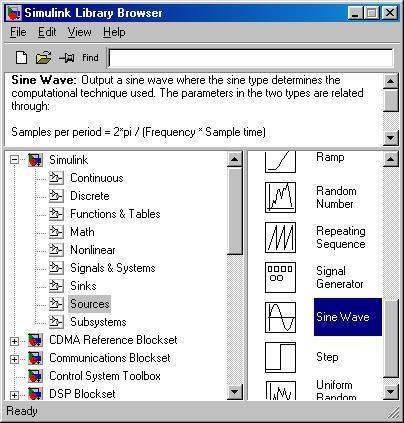The image size is (404, 423).
Task: Click the Open folder icon in toolbar
Action: click(43, 58)
